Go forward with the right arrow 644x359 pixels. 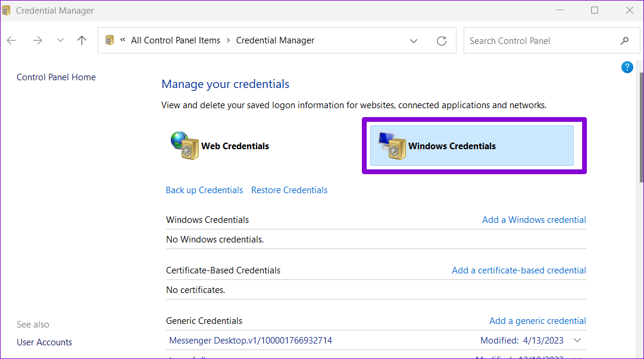(37, 40)
